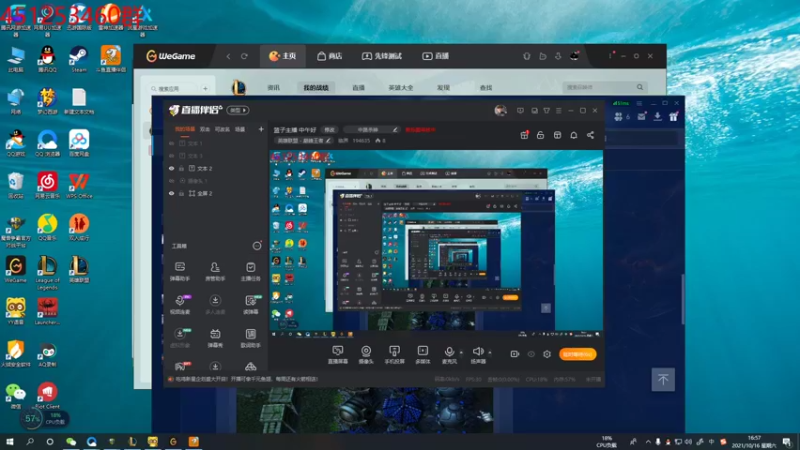Click the League of Legends logo in WeGame

click(239, 87)
